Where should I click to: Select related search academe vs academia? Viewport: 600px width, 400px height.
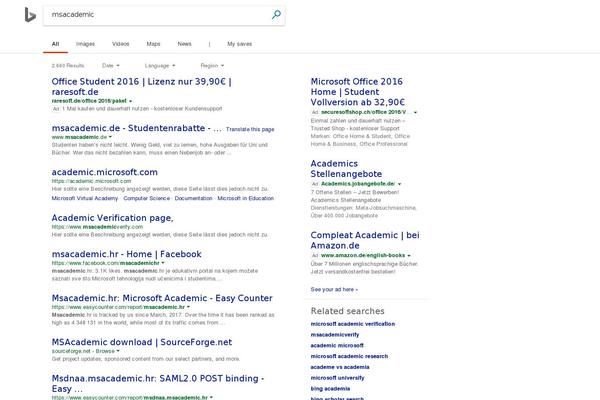click(340, 367)
